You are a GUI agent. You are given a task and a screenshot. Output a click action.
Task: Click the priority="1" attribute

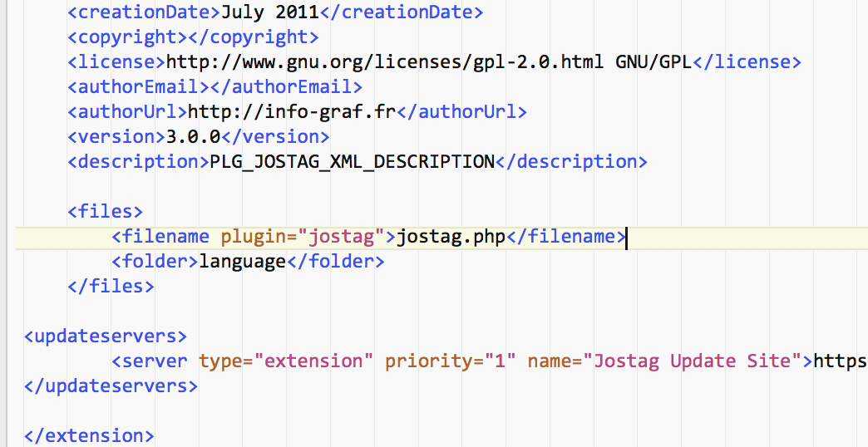coord(451,361)
